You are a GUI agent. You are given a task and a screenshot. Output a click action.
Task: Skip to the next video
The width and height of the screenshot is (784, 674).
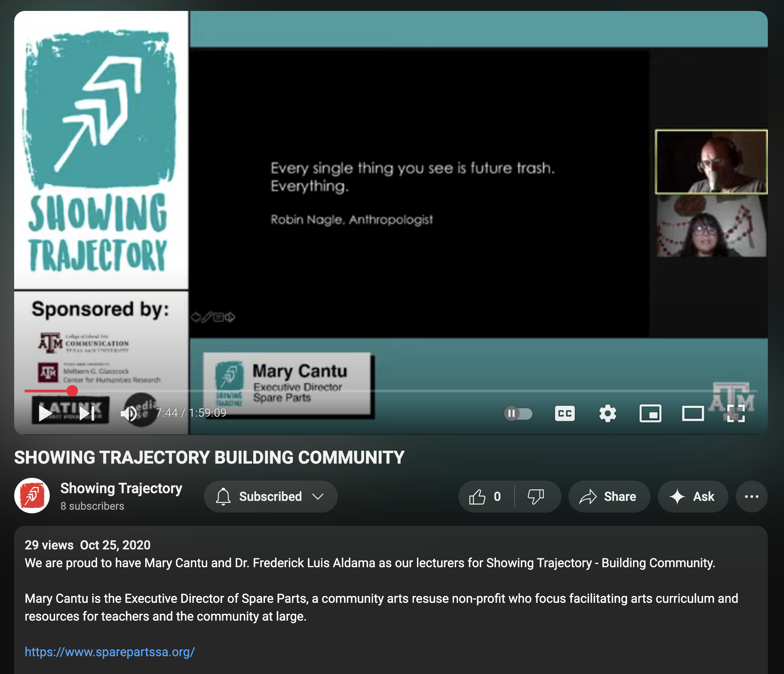87,413
